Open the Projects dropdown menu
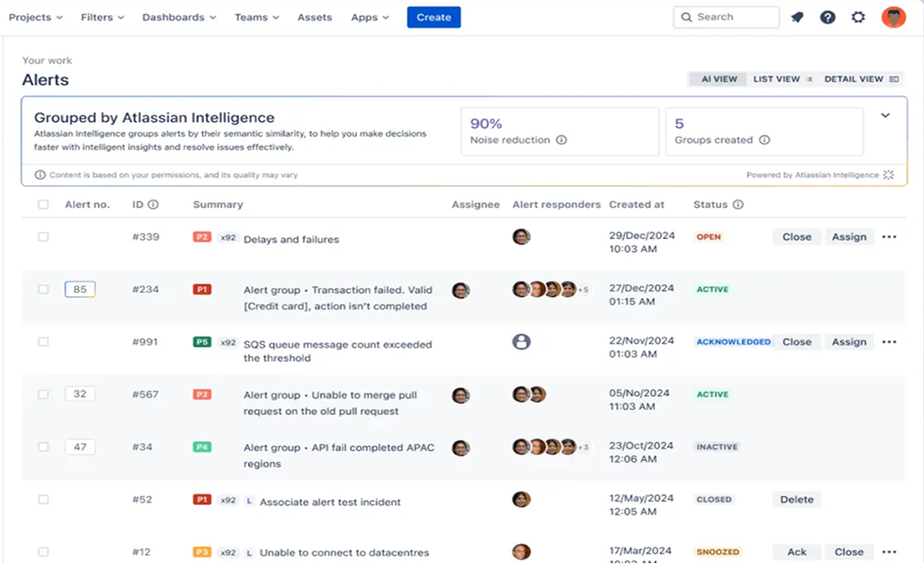The image size is (924, 564). 35,17
